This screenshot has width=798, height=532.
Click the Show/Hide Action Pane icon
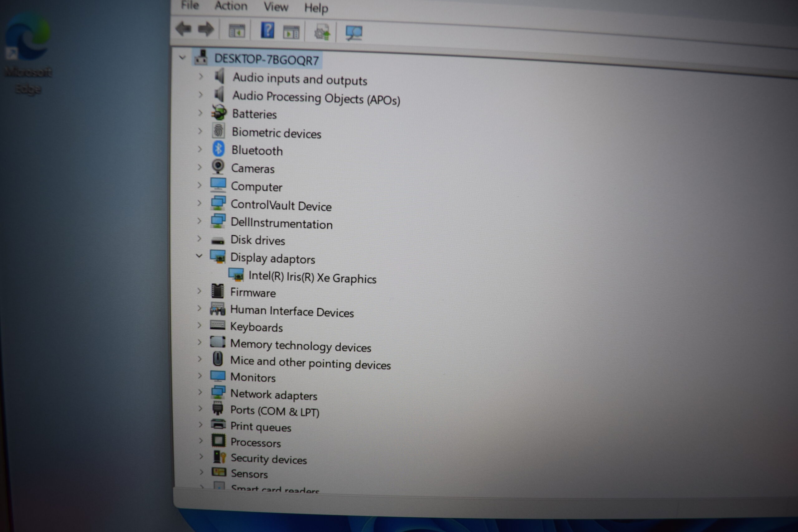291,32
